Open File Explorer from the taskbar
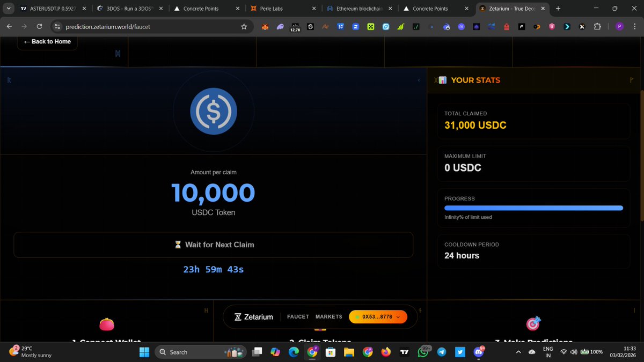The height and width of the screenshot is (362, 644). point(349,352)
